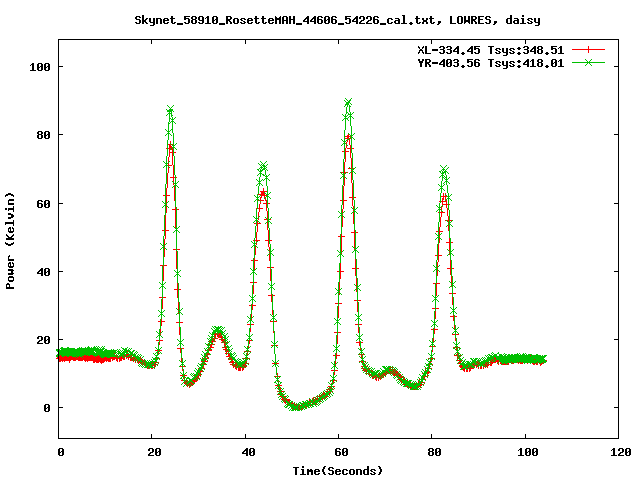Click the y-axis tick label 80
640x480 pixels.
click(44, 135)
